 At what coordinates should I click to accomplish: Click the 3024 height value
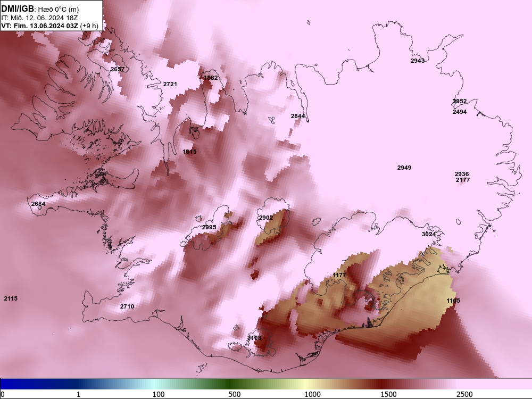[428, 234]
